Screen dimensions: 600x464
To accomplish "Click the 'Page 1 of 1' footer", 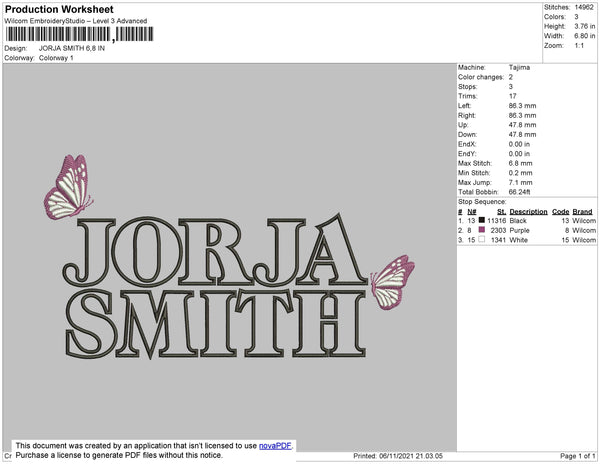I will [578, 456].
